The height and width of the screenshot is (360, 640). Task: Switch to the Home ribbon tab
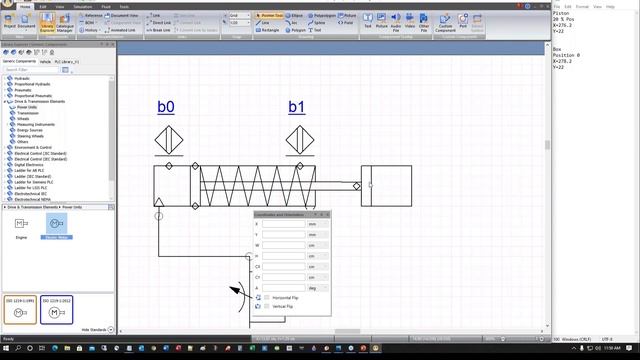(x=25, y=7)
